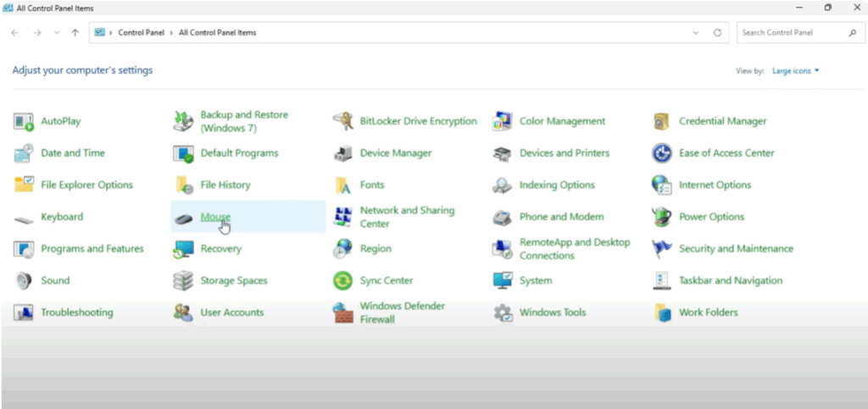
Task: Open the Fonts link
Action: point(372,185)
